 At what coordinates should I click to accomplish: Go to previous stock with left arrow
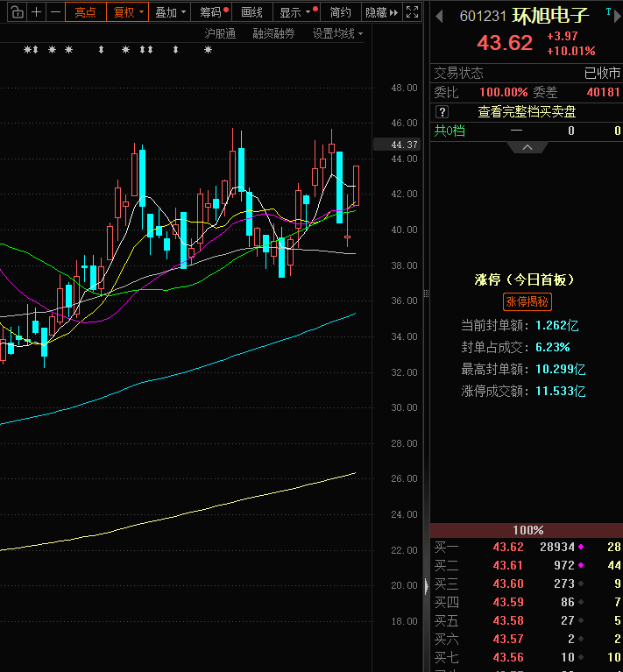click(439, 17)
